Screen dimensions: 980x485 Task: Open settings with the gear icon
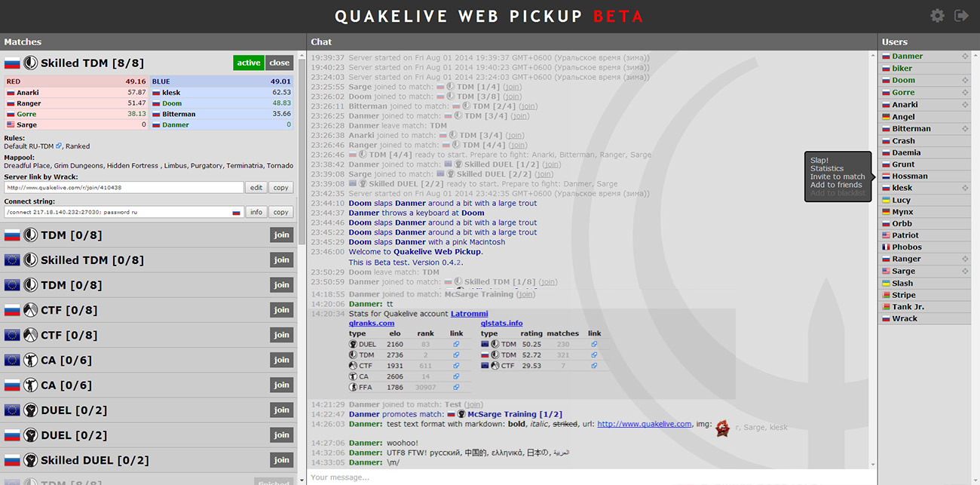point(937,16)
